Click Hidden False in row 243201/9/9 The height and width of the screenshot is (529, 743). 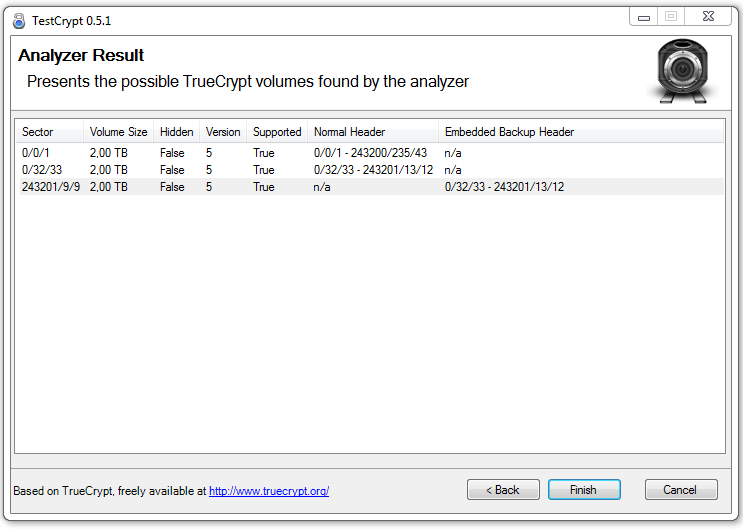pyautogui.click(x=172, y=187)
